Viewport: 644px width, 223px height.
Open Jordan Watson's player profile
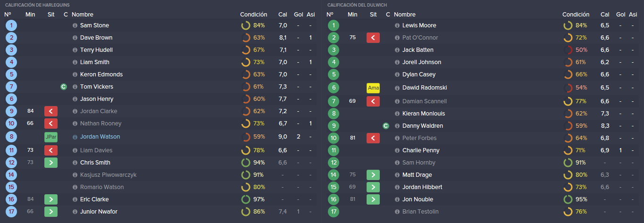[100, 137]
